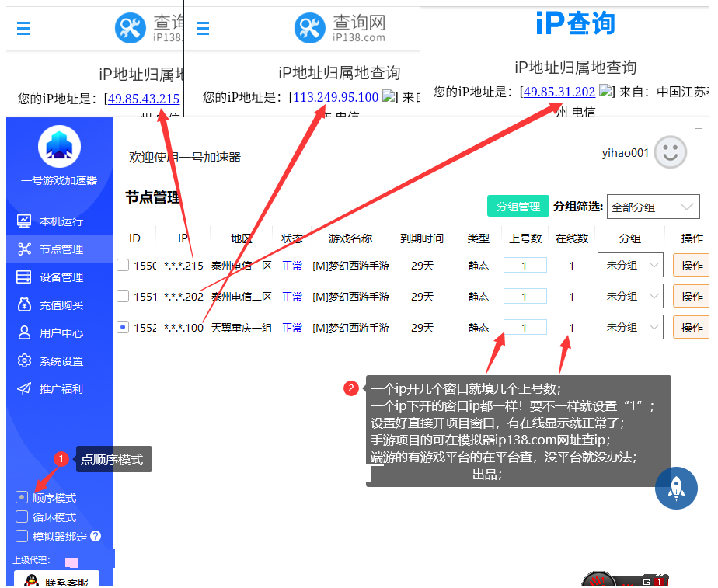Click the 设备管理 device icon
This screenshot has height=588, width=718.
coord(24,277)
